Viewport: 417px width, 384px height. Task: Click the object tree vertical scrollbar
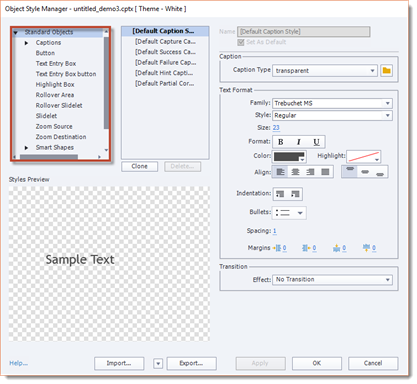(x=106, y=83)
